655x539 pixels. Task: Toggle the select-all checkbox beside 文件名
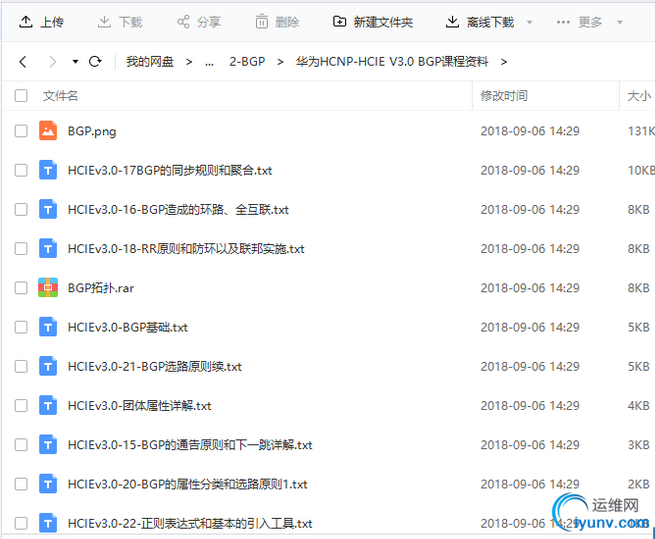[21, 95]
